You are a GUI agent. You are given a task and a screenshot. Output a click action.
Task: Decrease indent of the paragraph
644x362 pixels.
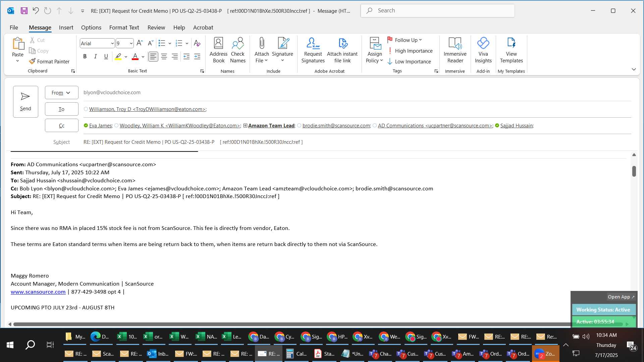click(186, 57)
